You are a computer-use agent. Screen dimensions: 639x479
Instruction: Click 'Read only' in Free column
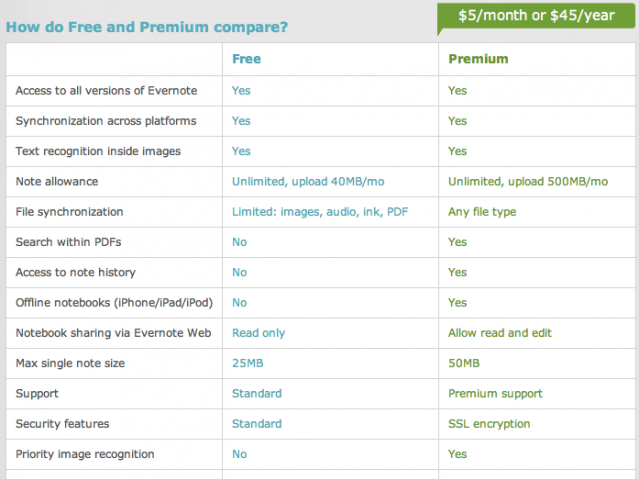pos(258,333)
